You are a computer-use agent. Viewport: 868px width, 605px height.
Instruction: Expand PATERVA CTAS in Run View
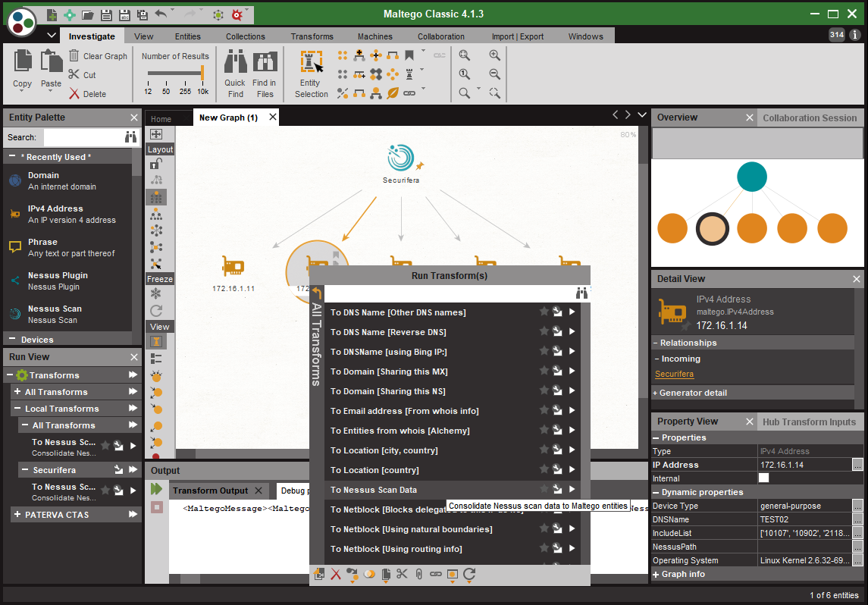(x=17, y=514)
